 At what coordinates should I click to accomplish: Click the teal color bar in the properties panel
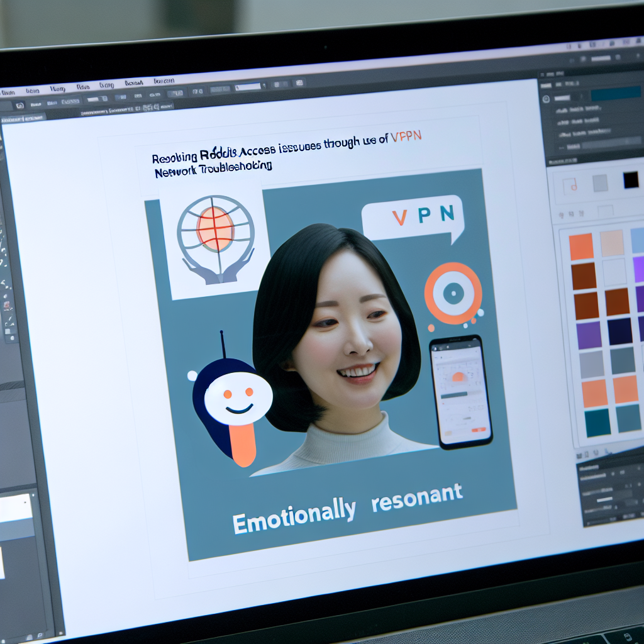coord(615,94)
